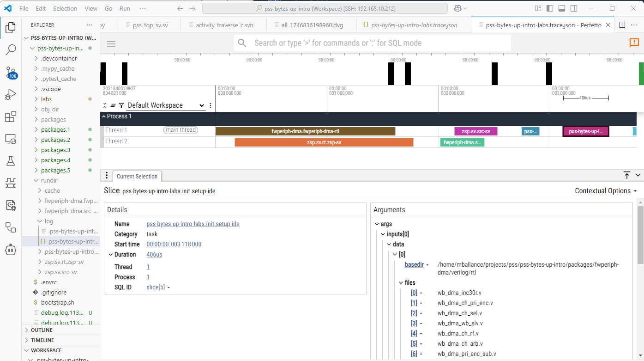
Task: Select the orange zsp.sv.rt.zsp-sv slice
Action: 324,142
